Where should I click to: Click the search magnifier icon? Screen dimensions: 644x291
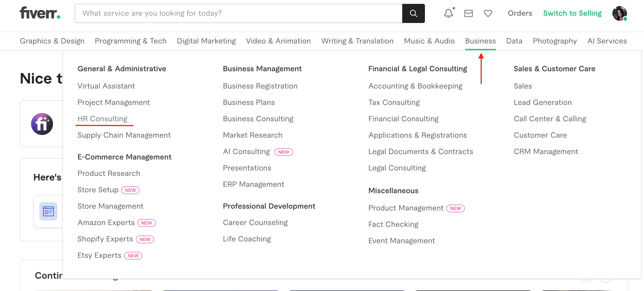click(x=413, y=13)
